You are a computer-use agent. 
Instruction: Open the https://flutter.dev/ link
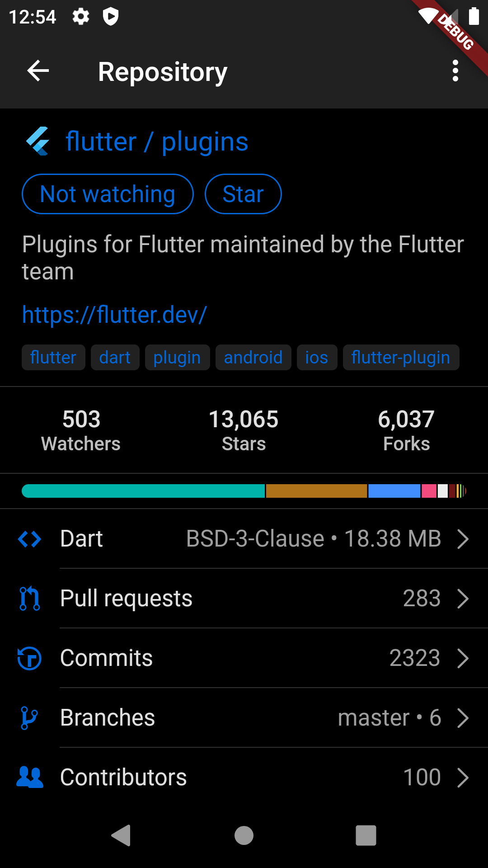point(114,315)
